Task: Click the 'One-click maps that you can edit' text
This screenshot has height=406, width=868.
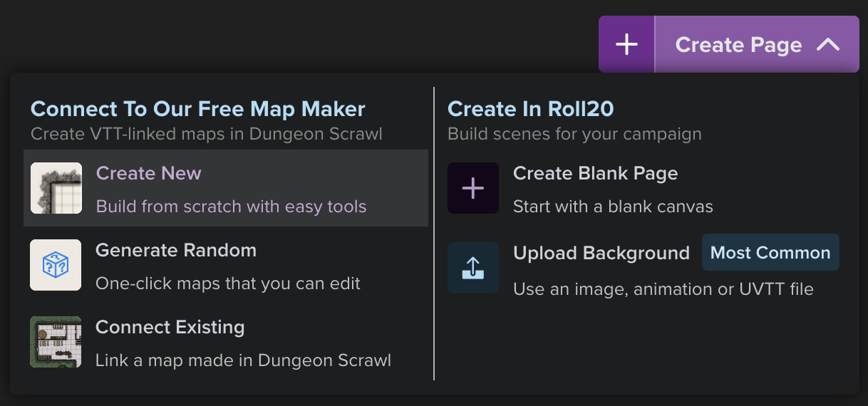Action: tap(228, 283)
